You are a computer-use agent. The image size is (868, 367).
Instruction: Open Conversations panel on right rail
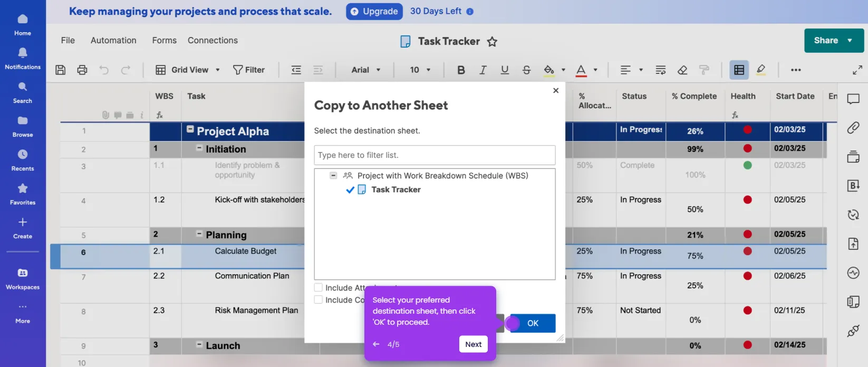(x=853, y=99)
